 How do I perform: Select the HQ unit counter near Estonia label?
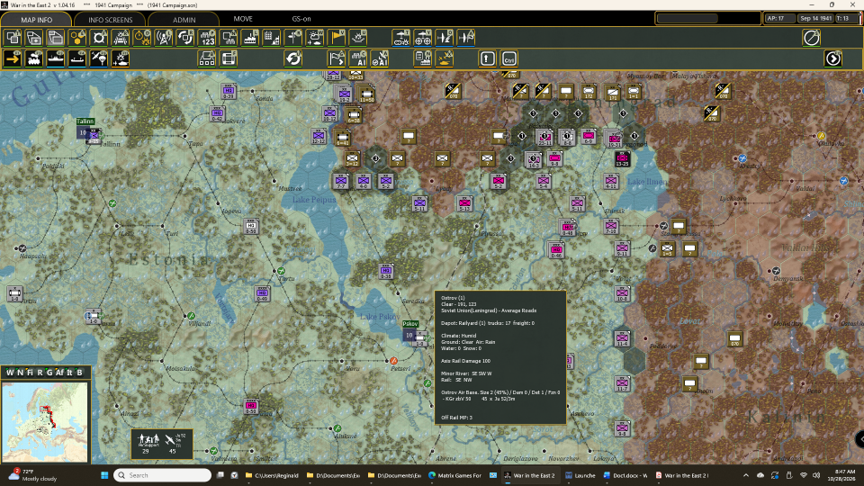pyautogui.click(x=251, y=226)
